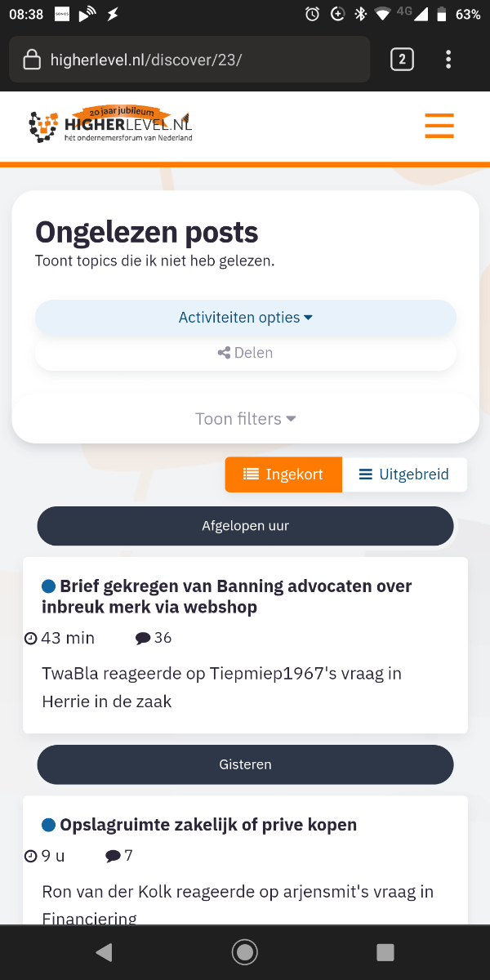Open the orange hamburger menu
The image size is (490, 980).
pyautogui.click(x=439, y=126)
